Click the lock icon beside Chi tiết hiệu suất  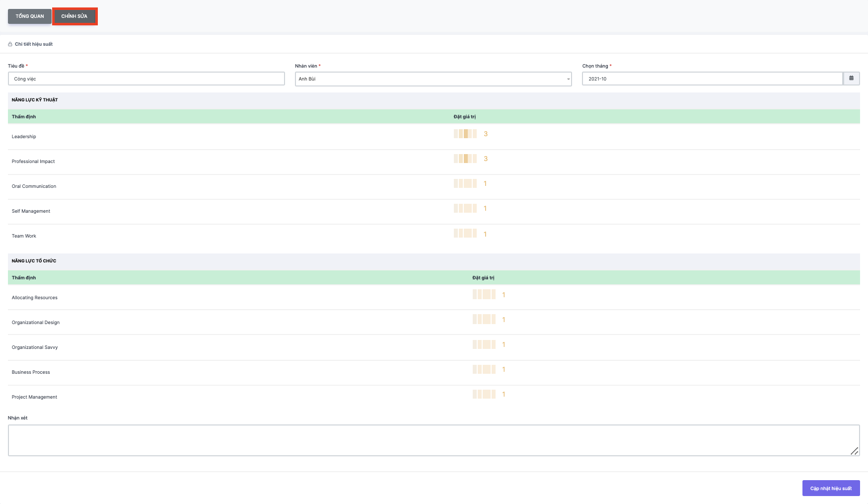coord(10,44)
